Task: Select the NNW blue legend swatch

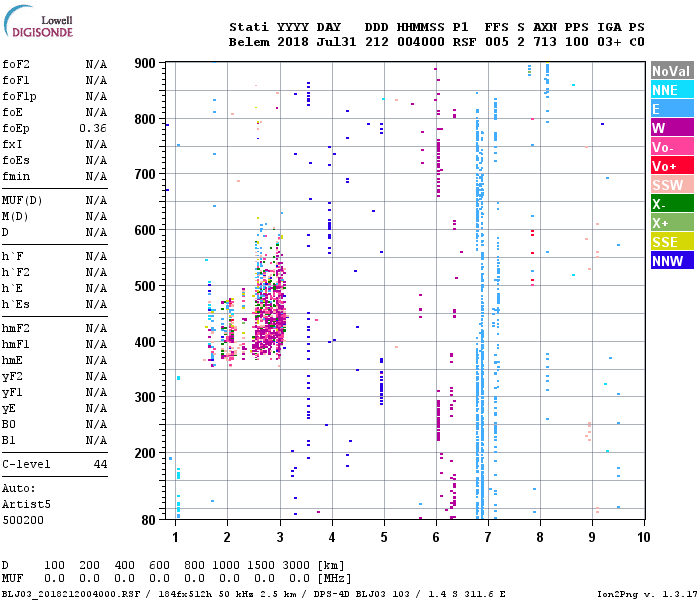Action: (x=672, y=261)
